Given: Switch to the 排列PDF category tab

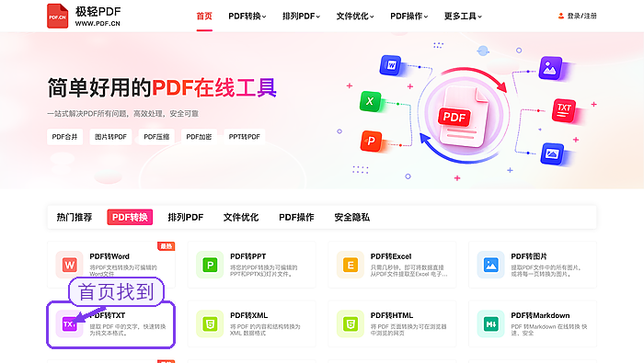Looking at the screenshot, I should [186, 217].
